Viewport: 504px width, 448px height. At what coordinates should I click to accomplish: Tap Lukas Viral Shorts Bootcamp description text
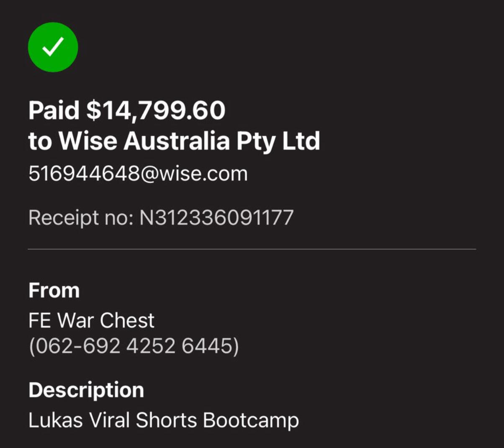[164, 420]
